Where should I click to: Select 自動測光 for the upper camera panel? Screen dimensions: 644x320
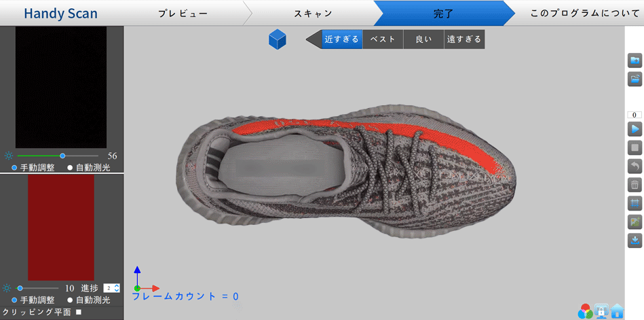70,167
